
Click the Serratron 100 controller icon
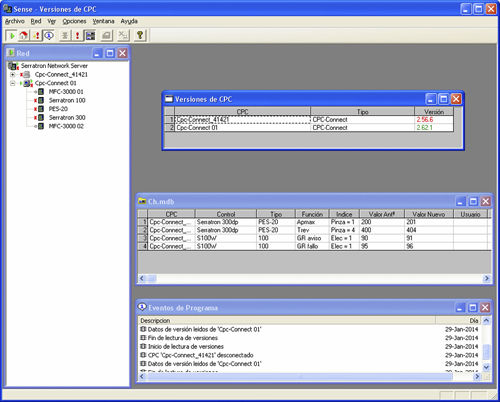pyautogui.click(x=40, y=100)
